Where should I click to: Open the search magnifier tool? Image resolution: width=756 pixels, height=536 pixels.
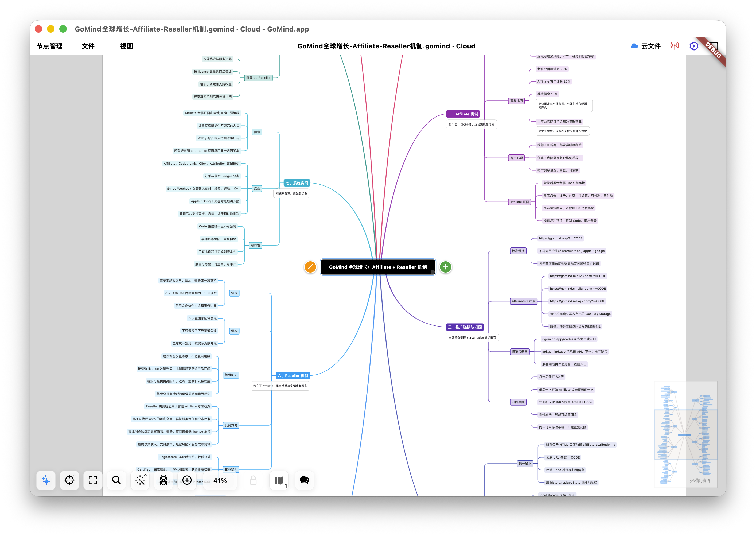tap(116, 480)
